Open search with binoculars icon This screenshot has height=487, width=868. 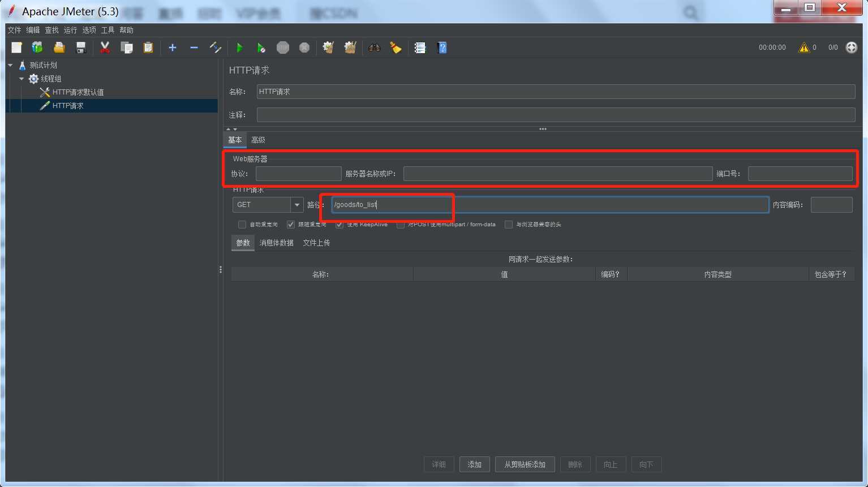tap(374, 48)
